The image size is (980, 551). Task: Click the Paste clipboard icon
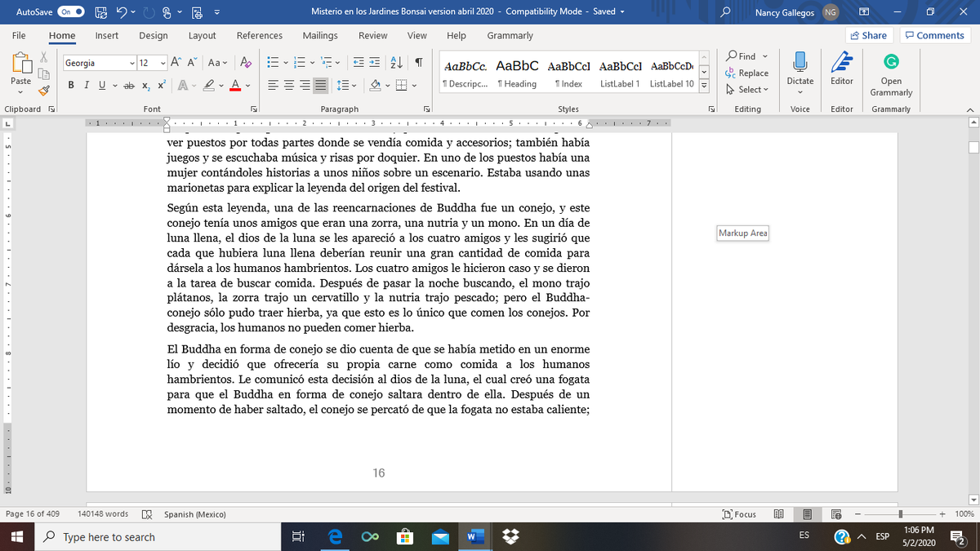(x=21, y=63)
